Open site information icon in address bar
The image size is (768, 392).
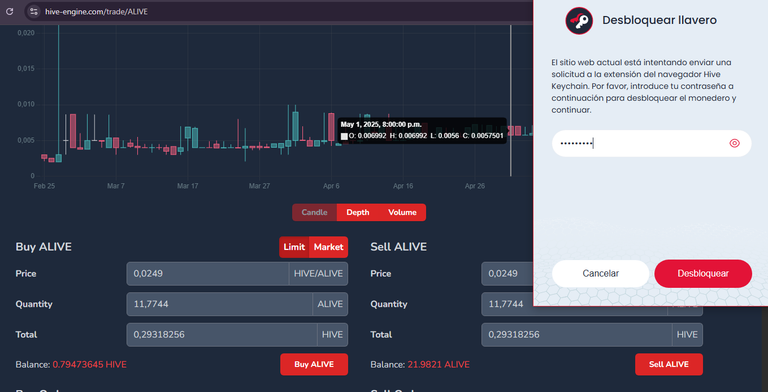33,11
